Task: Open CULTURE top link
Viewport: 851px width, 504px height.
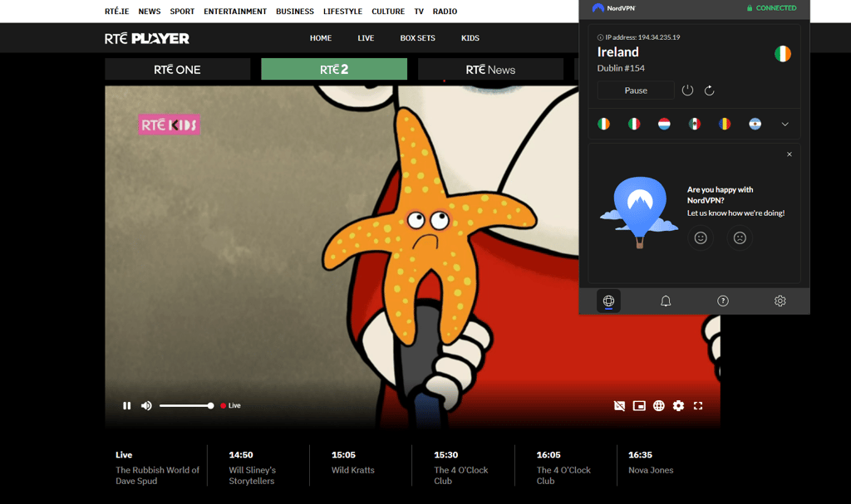Action: pyautogui.click(x=388, y=12)
